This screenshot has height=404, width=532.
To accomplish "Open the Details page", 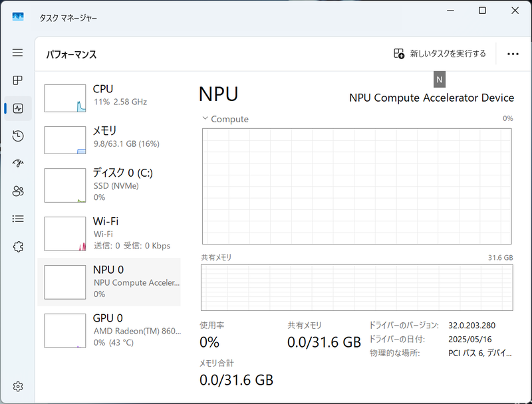I will click(x=18, y=219).
